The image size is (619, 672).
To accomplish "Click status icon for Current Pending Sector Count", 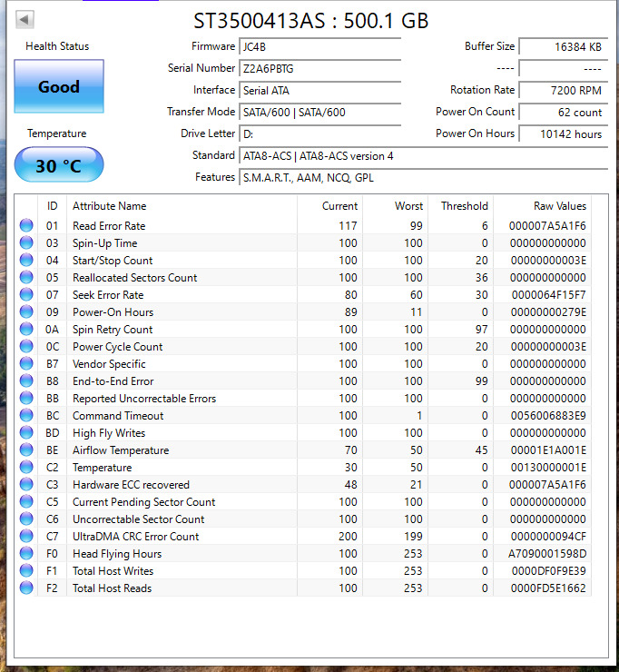I will point(26,501).
